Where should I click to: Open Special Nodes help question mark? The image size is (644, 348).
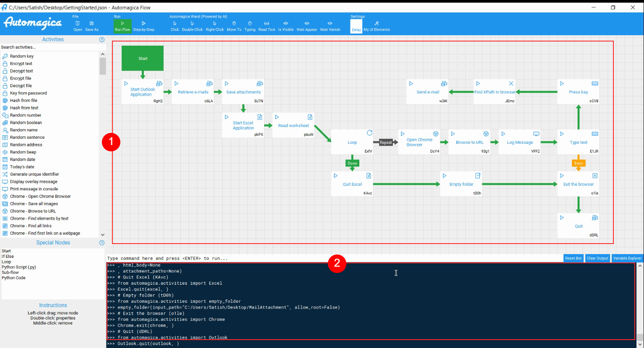[x=101, y=243]
